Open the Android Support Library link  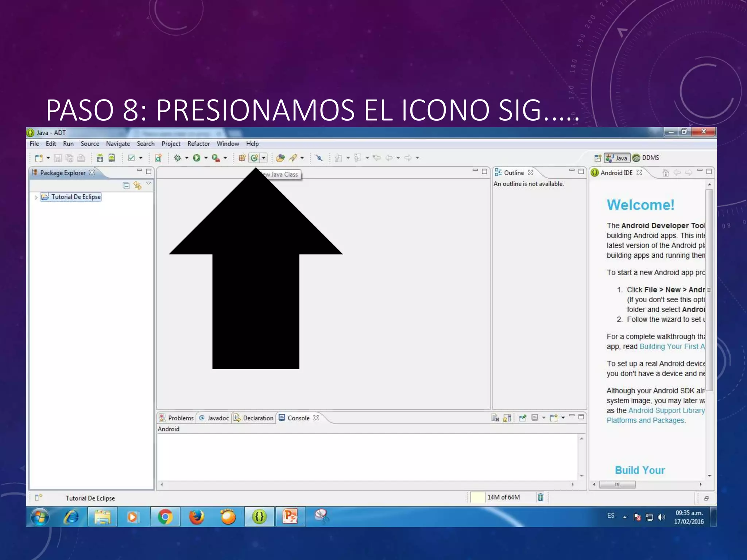tap(666, 411)
